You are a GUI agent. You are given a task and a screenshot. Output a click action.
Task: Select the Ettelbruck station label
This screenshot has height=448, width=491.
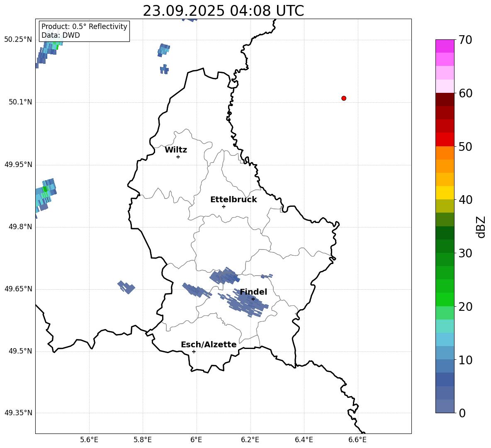[233, 200]
